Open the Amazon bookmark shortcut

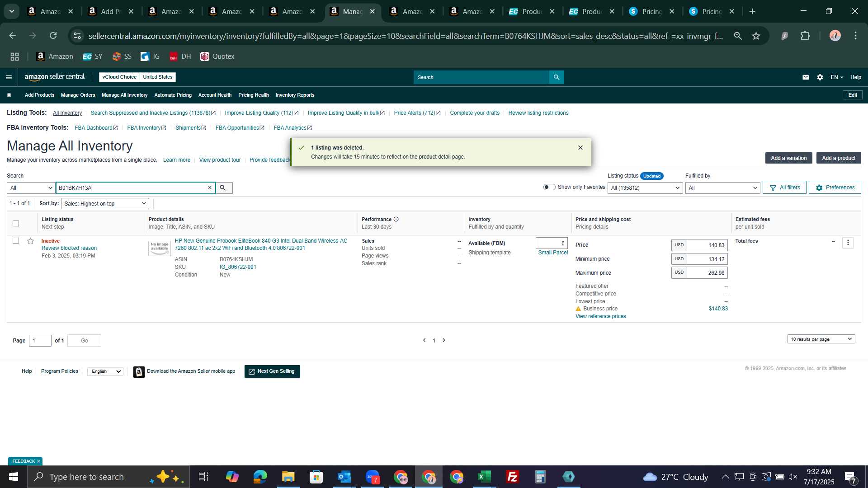pyautogui.click(x=55, y=56)
